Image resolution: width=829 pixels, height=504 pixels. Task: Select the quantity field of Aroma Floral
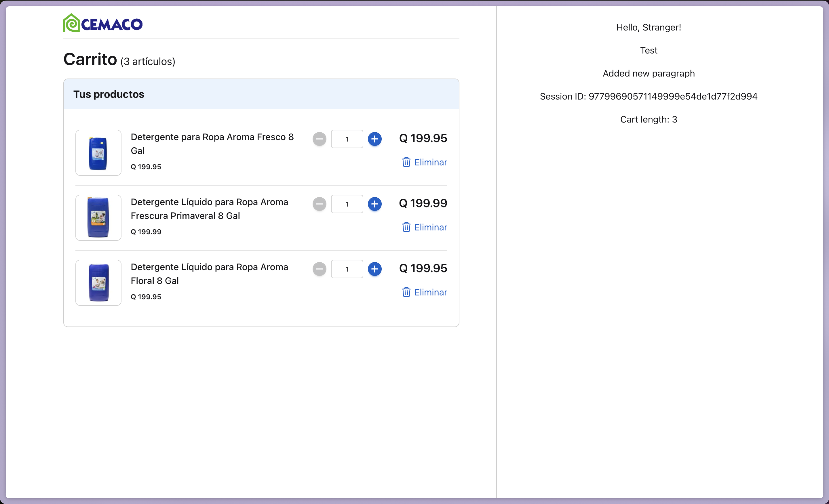(x=347, y=269)
